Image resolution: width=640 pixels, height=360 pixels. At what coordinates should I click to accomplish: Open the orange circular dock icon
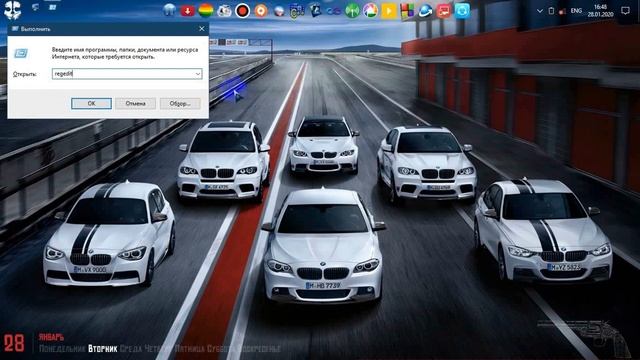point(261,11)
